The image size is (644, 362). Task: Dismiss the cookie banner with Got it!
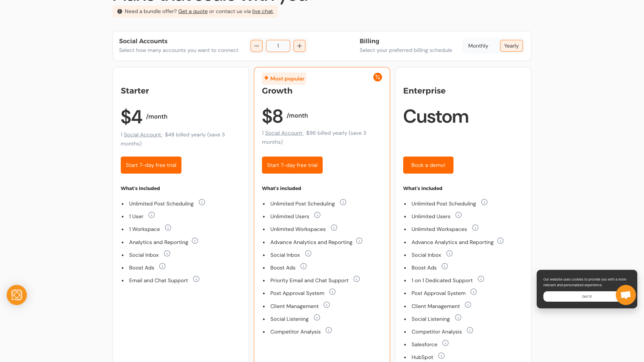point(587,296)
